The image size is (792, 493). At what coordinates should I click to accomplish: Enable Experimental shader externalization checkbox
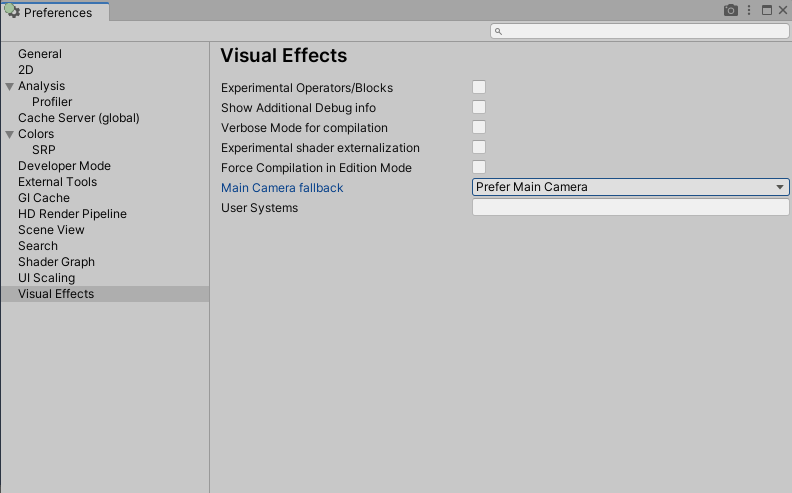tap(479, 148)
